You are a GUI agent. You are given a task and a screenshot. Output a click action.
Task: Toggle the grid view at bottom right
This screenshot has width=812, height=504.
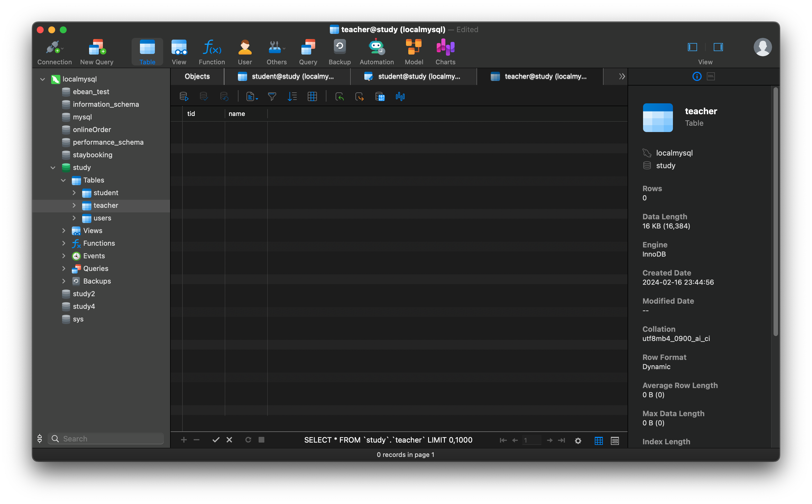(x=599, y=440)
